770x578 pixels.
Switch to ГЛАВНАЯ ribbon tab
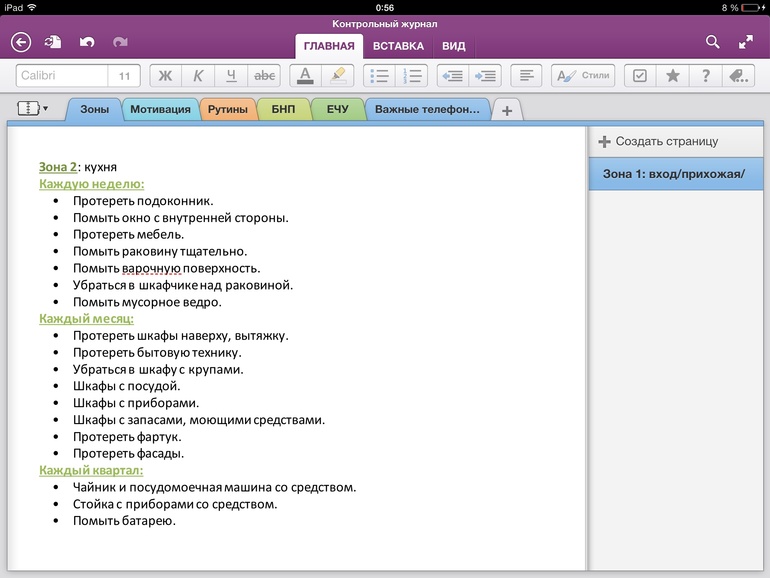click(329, 46)
